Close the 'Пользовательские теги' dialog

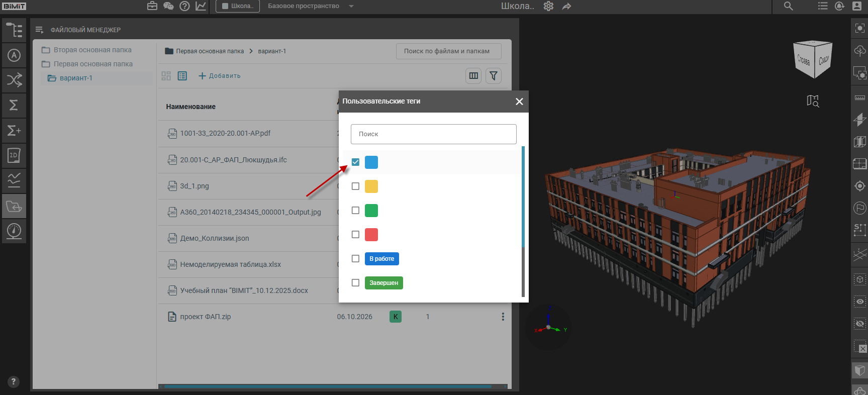tap(519, 102)
